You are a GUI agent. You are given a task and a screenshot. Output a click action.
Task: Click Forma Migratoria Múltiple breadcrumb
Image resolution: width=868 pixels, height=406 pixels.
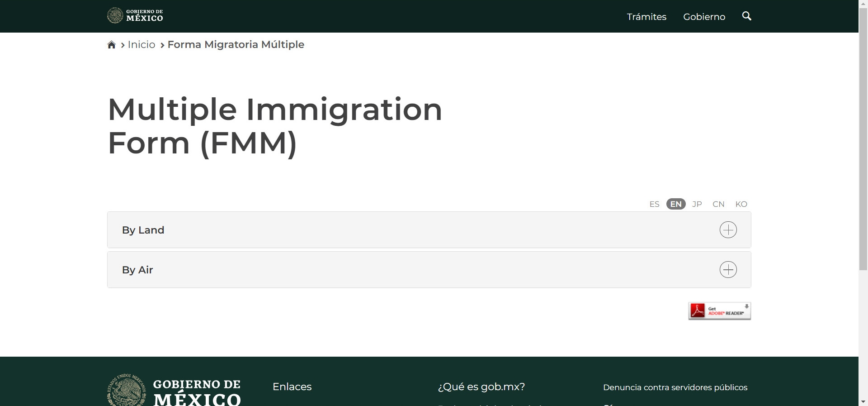pos(236,45)
